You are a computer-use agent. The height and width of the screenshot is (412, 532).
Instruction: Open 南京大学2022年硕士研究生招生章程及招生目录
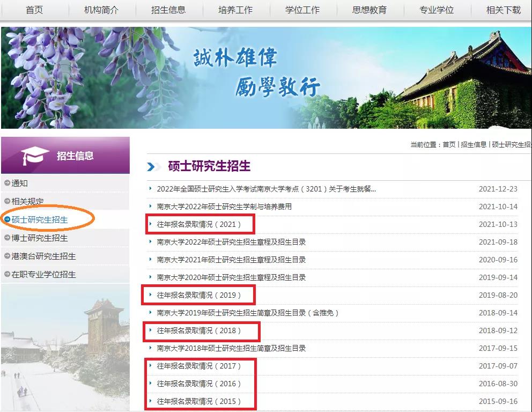click(231, 242)
